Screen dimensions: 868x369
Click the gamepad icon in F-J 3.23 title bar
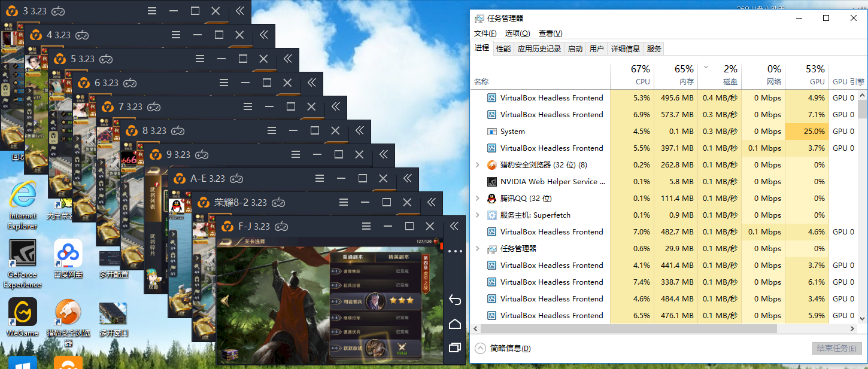click(281, 227)
